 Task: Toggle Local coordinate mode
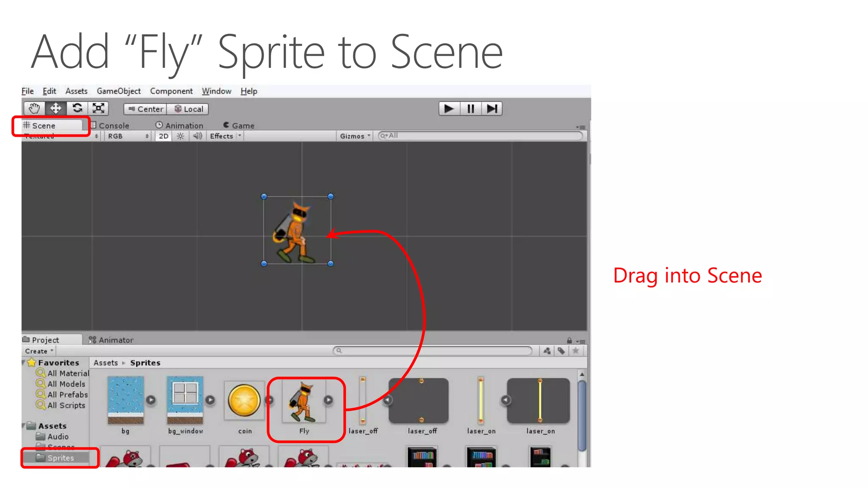(188, 109)
